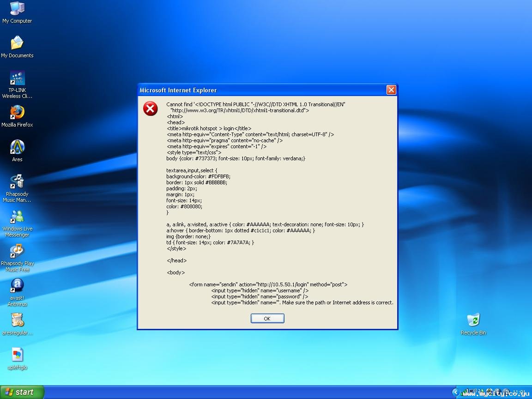
Task: Click the 'Make sure the path' message text
Action: pyautogui.click(x=338, y=302)
